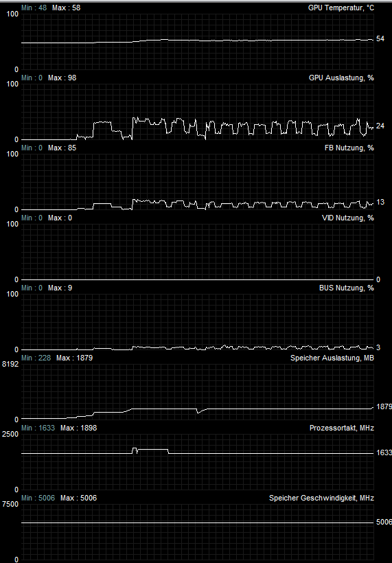Image resolution: width=392 pixels, height=563 pixels.
Task: Click inside the GPU Temperatur graph plot
Action: 198,42
